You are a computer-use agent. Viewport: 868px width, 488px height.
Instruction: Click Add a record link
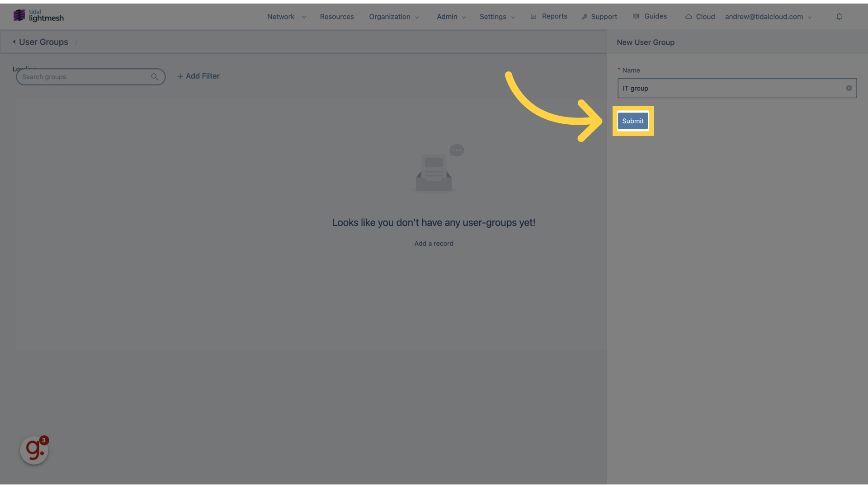434,243
